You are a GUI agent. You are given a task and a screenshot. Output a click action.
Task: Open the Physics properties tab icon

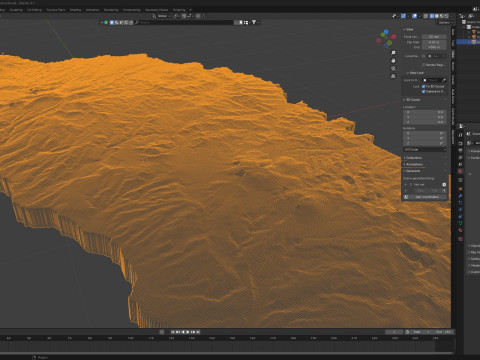click(460, 210)
